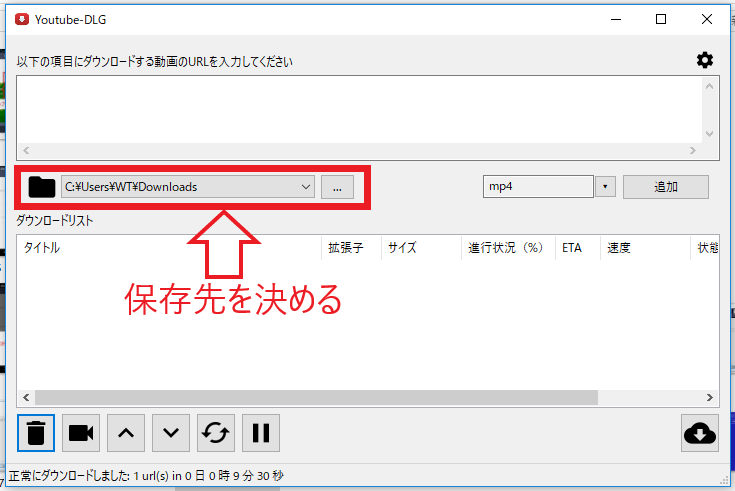Expand the save path dropdown C:¥Users¥WT¥Downloads
Viewport: 735px width, 491px height.
[x=306, y=187]
